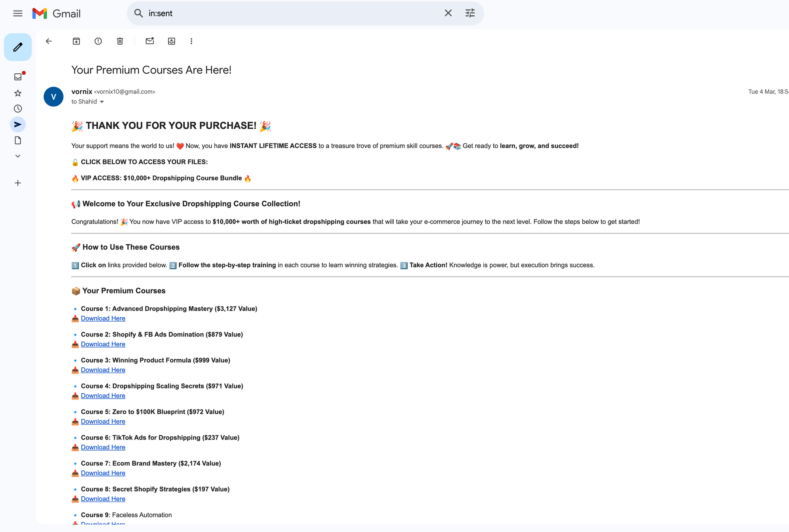Click Download Here link for Course 5
This screenshot has width=789, height=532.
click(x=103, y=421)
